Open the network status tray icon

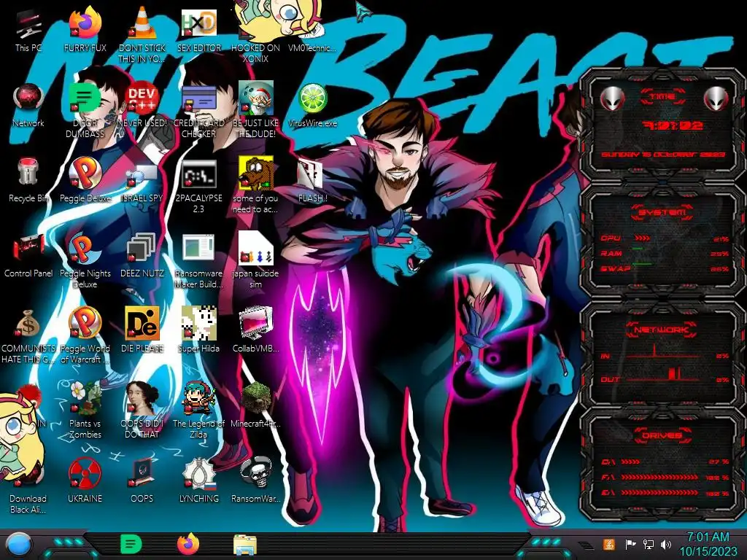coord(649,544)
